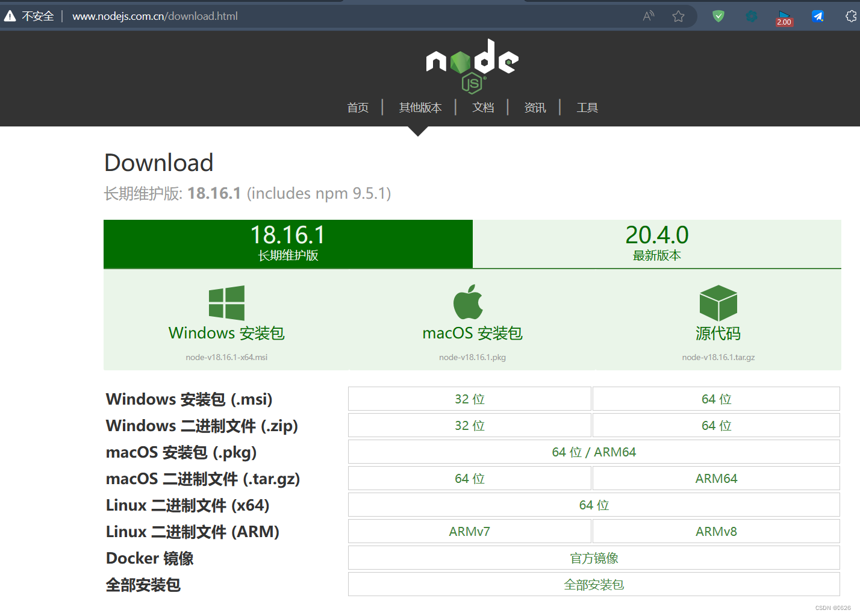Click the Docker 镜像 row label
860x616 pixels.
150,558
